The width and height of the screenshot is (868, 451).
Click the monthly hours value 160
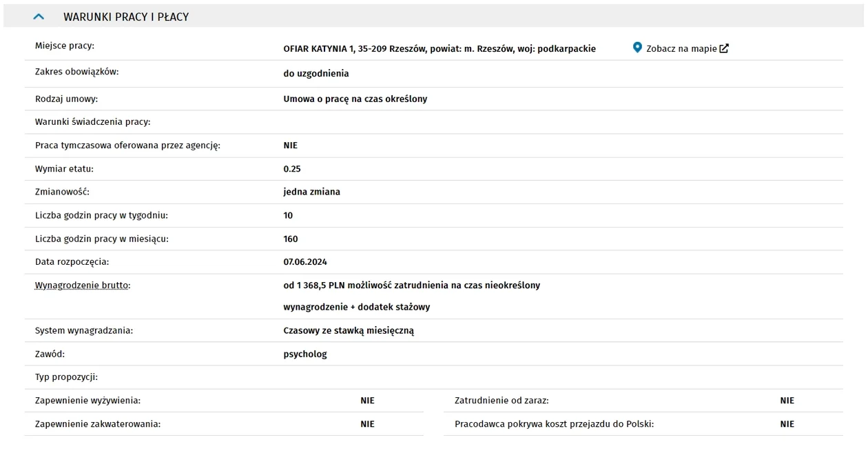pyautogui.click(x=291, y=239)
